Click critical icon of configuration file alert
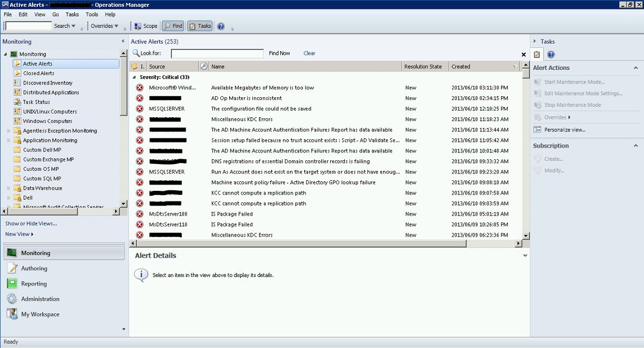Screen dimensions: 644x348 [x=139, y=109]
